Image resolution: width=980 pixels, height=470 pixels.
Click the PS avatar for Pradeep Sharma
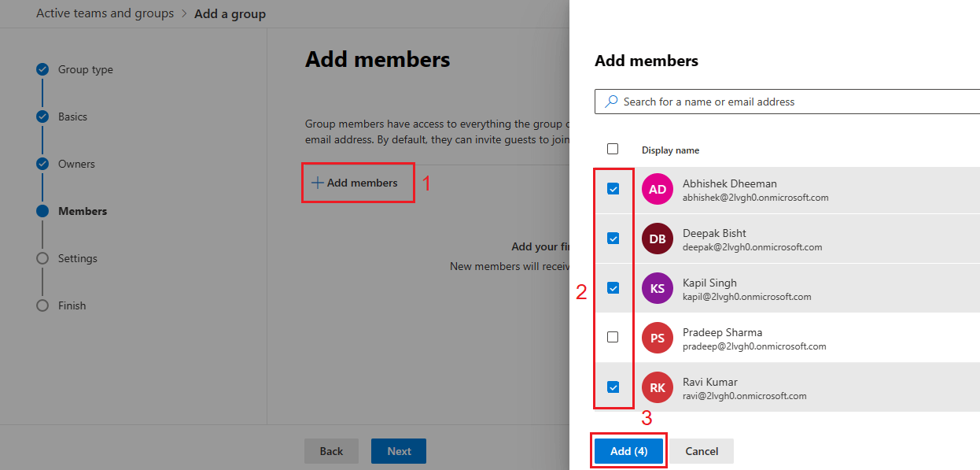[658, 338]
